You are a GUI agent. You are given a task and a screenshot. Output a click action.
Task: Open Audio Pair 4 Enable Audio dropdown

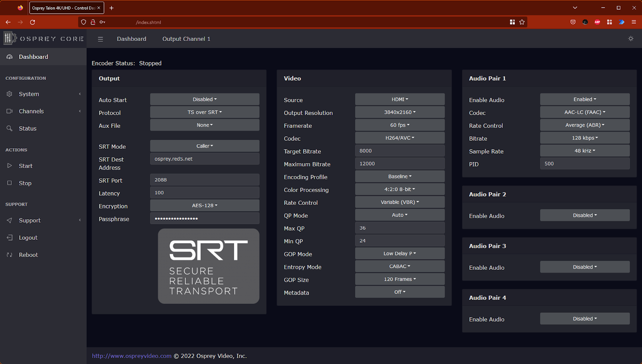tap(585, 319)
